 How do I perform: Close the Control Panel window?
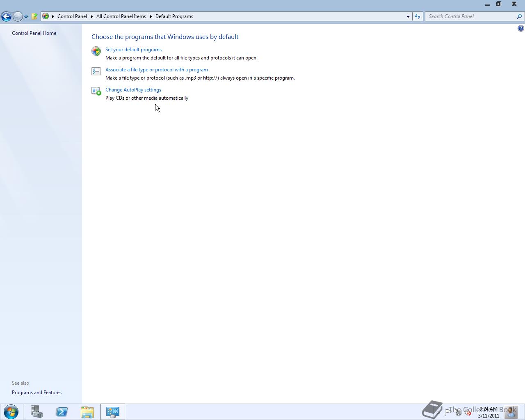coord(514,4)
